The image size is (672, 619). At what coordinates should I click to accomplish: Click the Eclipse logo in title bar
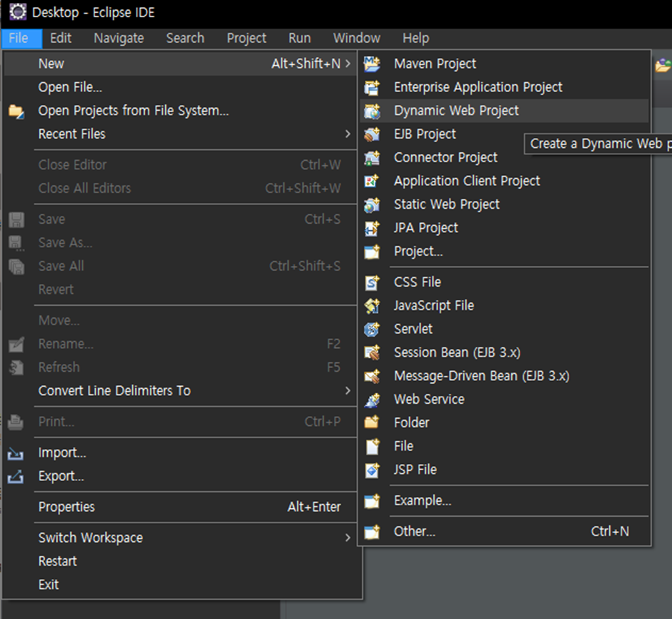tap(18, 12)
